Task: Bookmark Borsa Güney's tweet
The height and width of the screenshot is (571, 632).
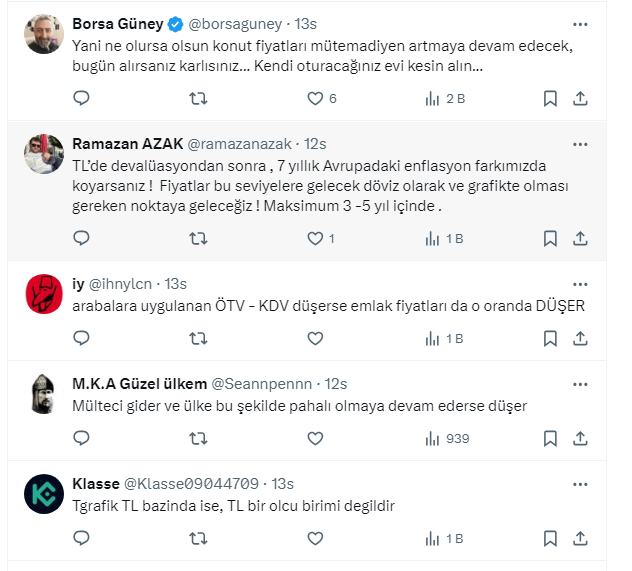Action: point(550,98)
